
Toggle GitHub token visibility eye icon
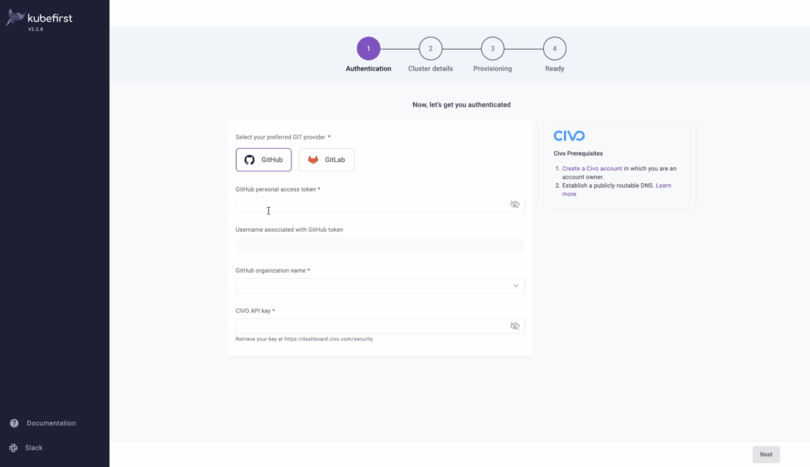(x=515, y=205)
